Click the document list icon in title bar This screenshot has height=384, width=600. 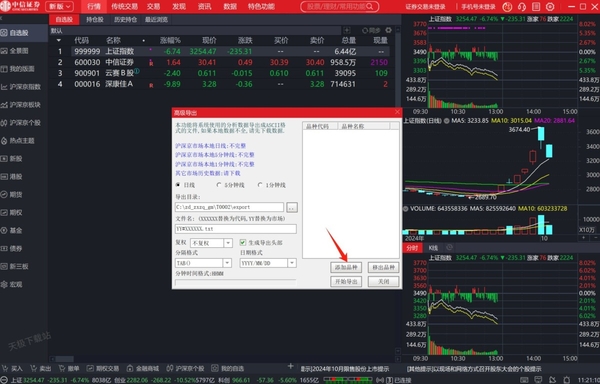(x=536, y=7)
